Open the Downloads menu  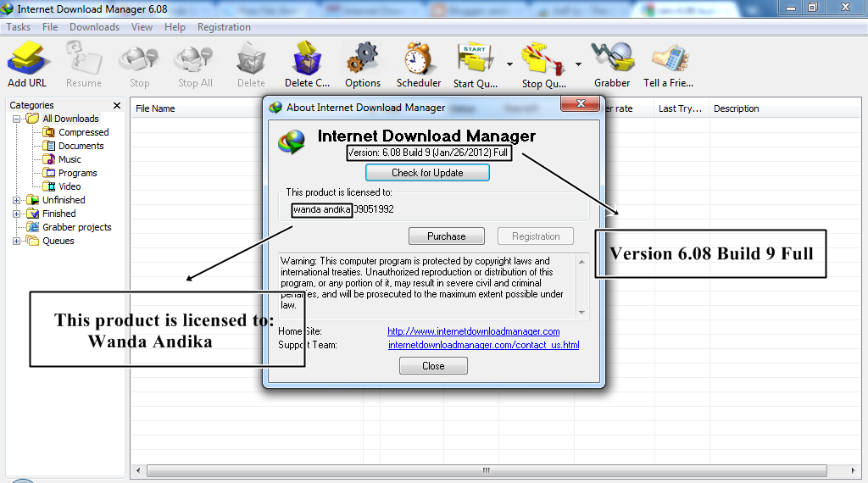(x=95, y=27)
